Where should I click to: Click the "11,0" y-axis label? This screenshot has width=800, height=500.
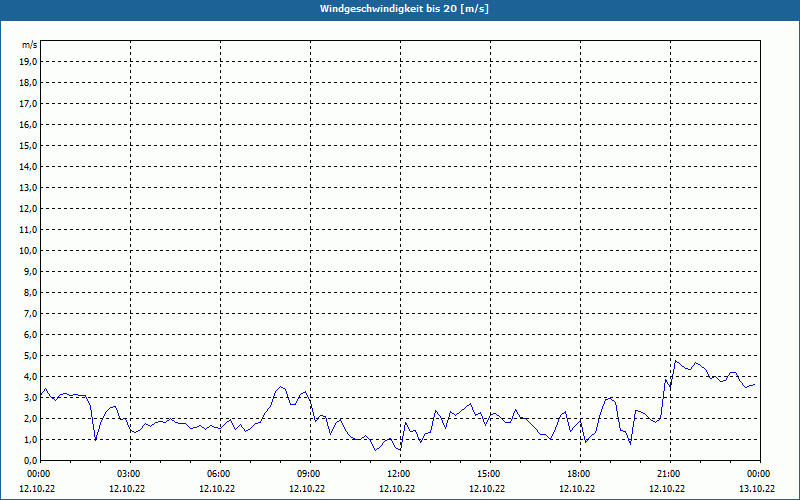pyautogui.click(x=28, y=230)
